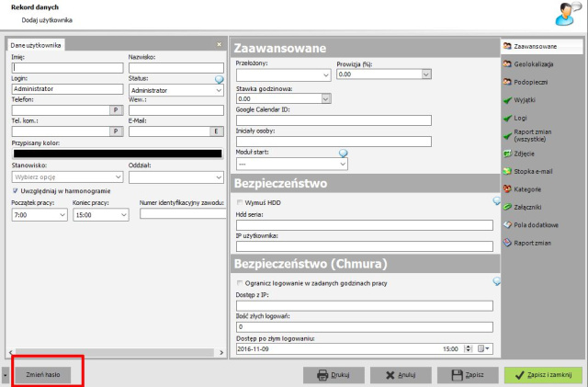
Task: Click the help bubble next to Moduł start
Action: (x=343, y=154)
